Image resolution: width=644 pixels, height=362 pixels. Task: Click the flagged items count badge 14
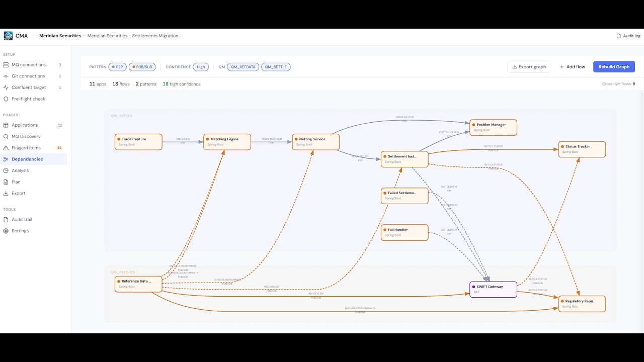pos(59,148)
